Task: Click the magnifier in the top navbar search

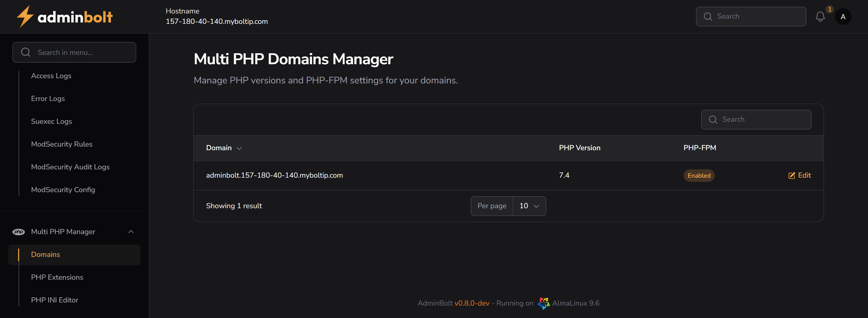Action: [708, 16]
